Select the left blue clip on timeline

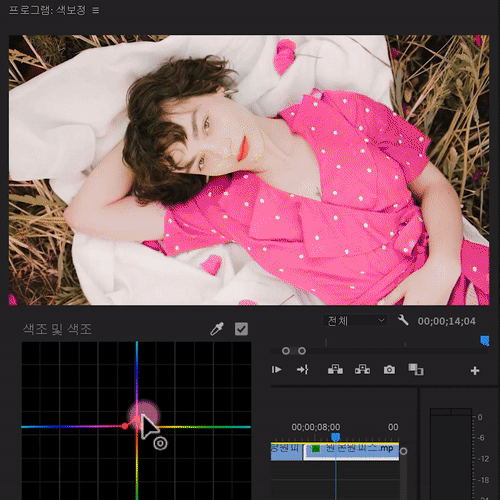coord(286,451)
